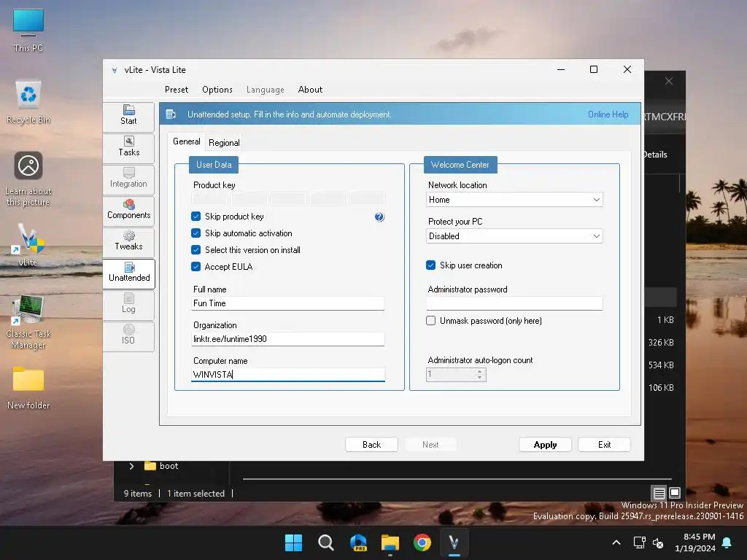Open This PC desktop icon
The image size is (747, 560).
[x=28, y=30]
